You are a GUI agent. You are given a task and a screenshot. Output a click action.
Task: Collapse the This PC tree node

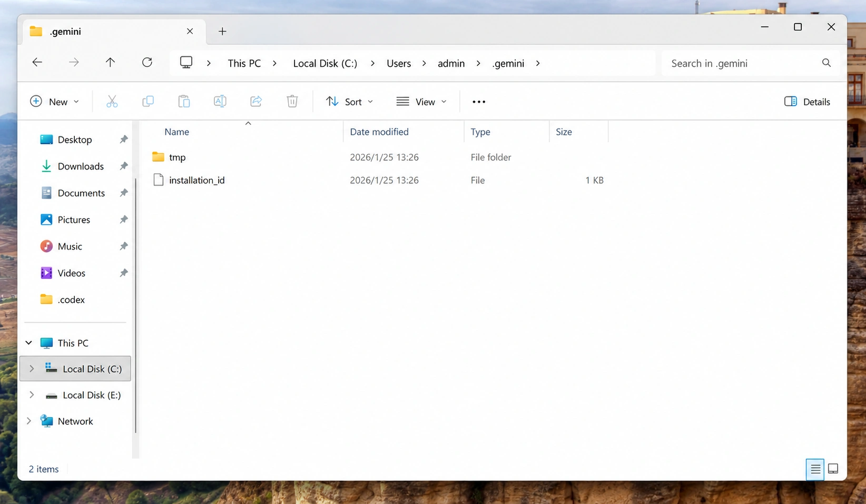point(29,343)
